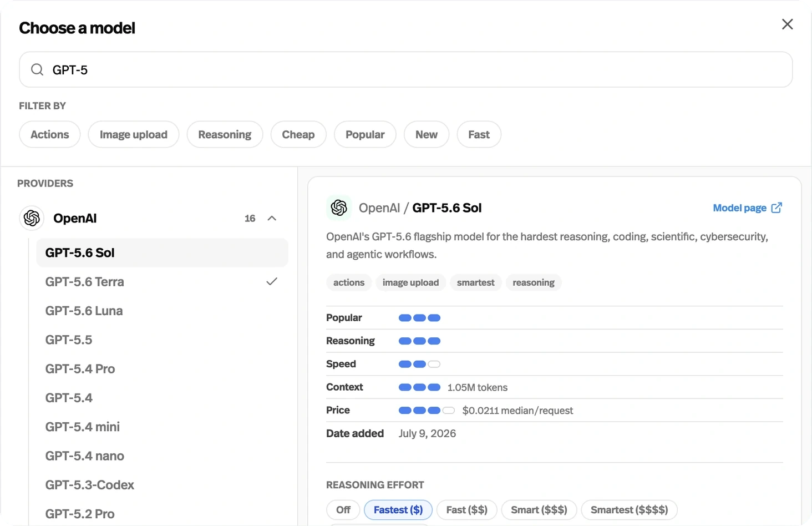Select the GPT-5.4 Pro model
Image resolution: width=812 pixels, height=526 pixels.
coord(163,368)
